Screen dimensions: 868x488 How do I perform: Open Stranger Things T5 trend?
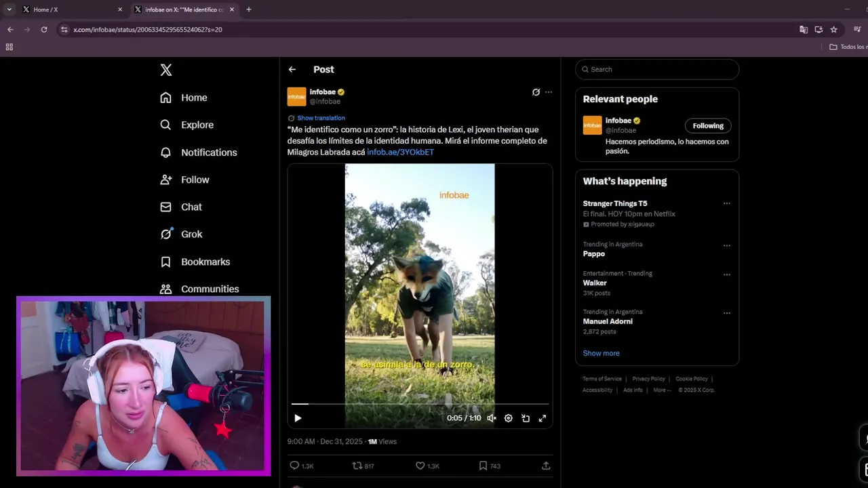coord(615,203)
